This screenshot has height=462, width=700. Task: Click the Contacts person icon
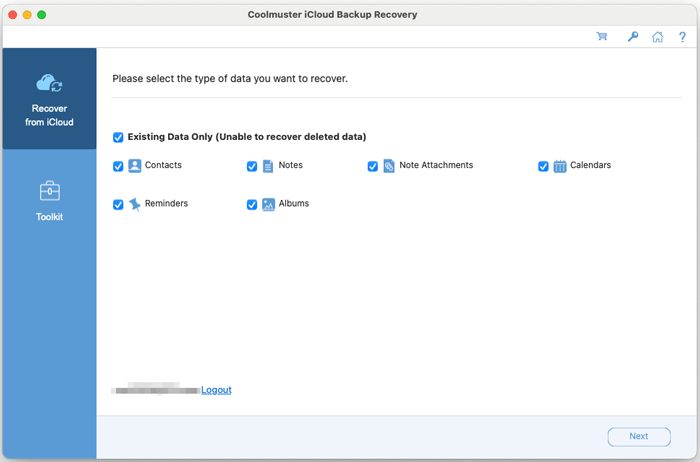tap(134, 166)
